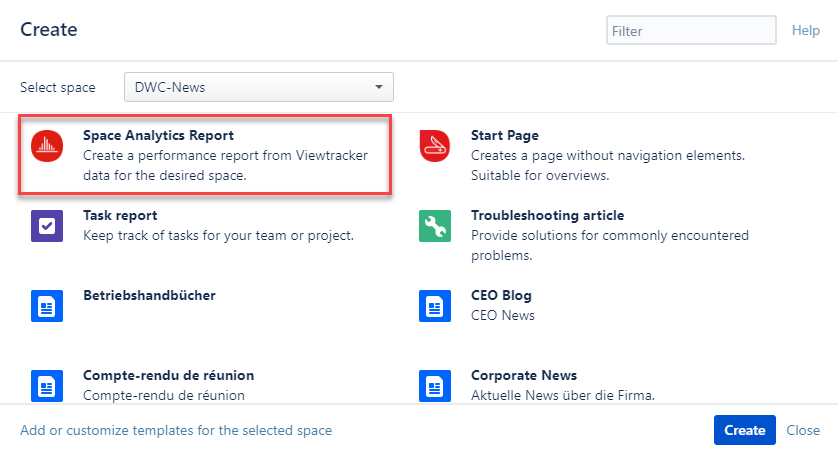Select the Space Analytics Report title

point(158,135)
